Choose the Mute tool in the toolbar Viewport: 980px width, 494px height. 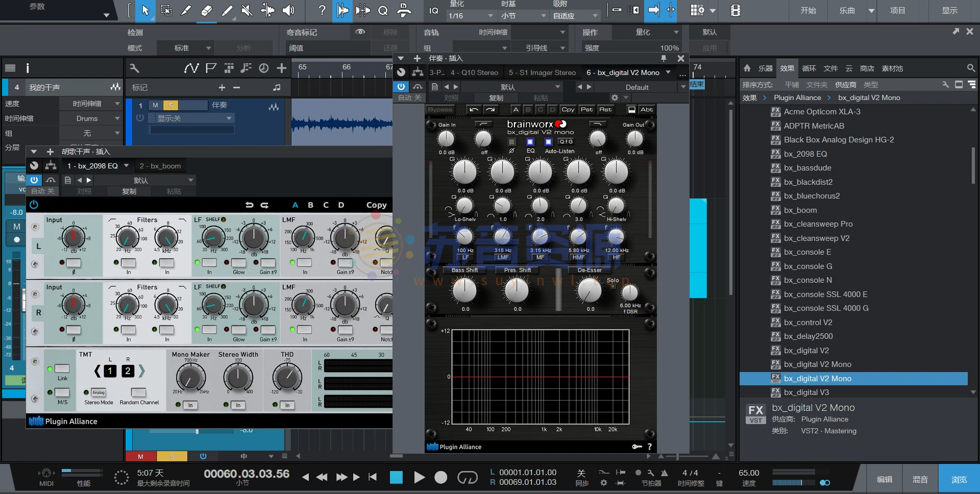(247, 10)
